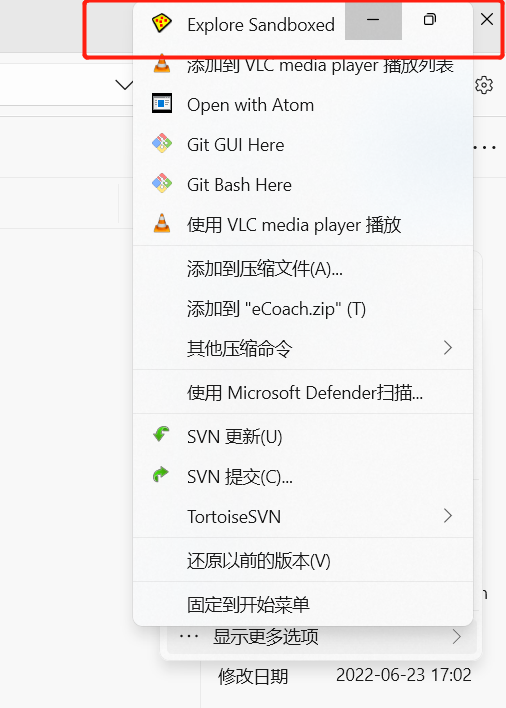Expand the arrow beside 显示更多选项

[x=457, y=637]
